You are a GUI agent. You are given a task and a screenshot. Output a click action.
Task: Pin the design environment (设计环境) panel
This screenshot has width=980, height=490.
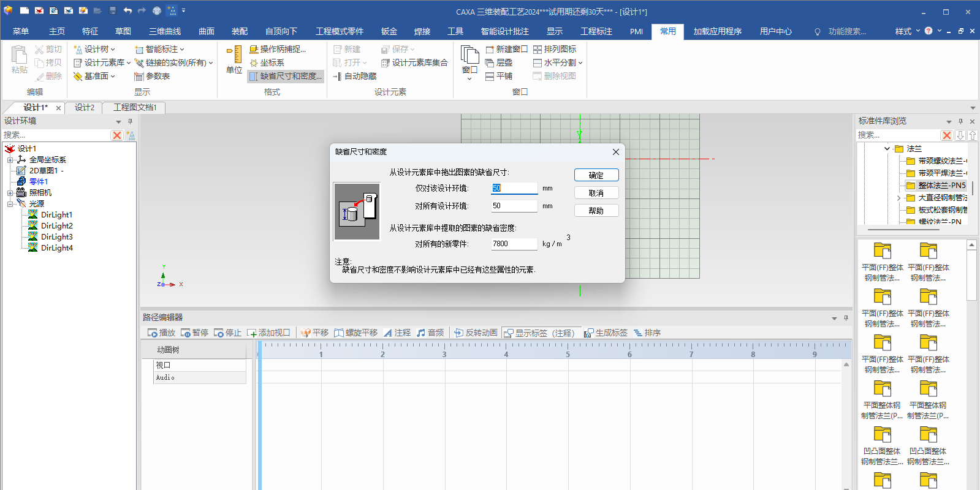[x=130, y=121]
